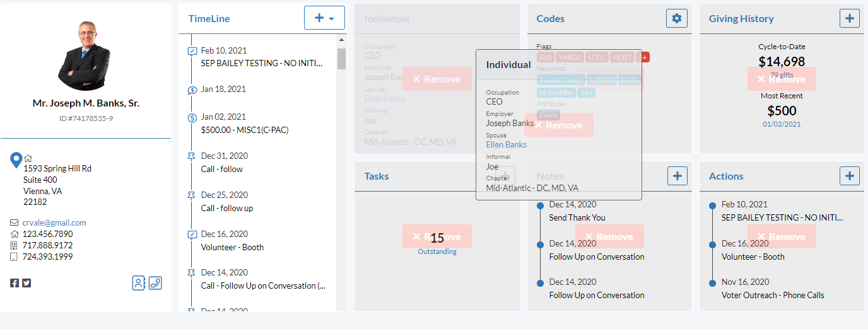Remove the Individual card from the dashboard
Viewport: 868px width, 329px height.
coord(437,79)
